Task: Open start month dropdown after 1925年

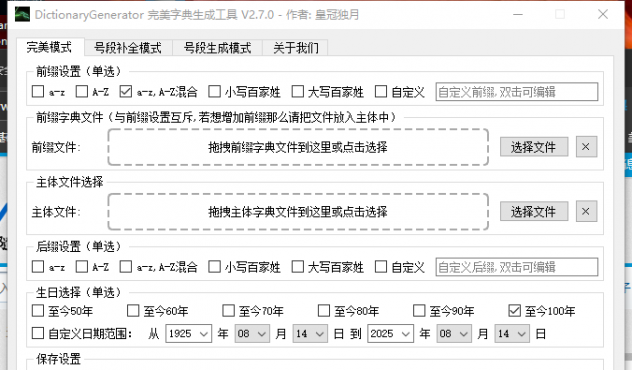Action: [x=252, y=334]
